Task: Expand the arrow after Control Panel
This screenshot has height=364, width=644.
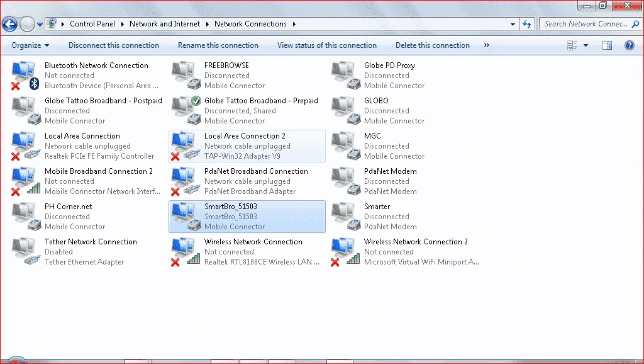Action: pyautogui.click(x=123, y=25)
